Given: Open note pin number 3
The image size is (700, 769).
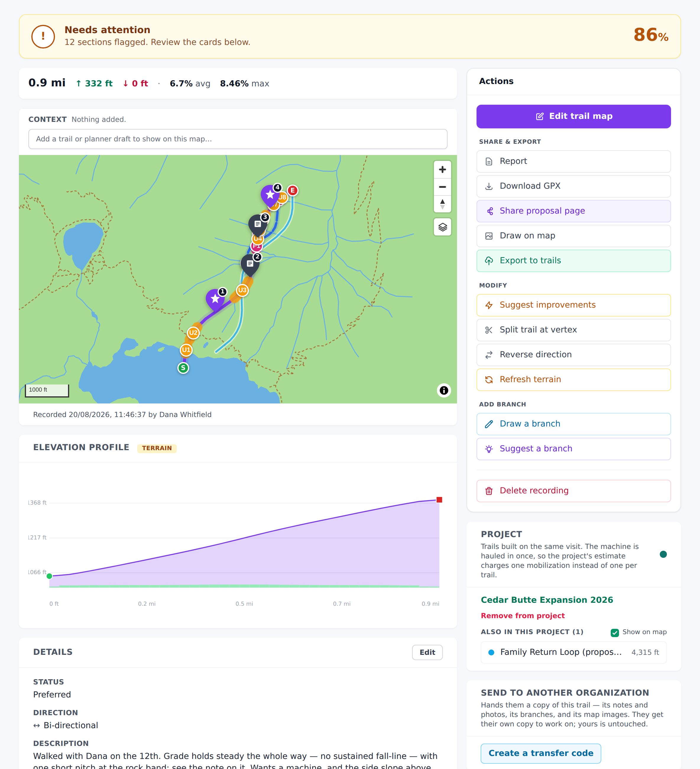Looking at the screenshot, I should click(x=258, y=225).
